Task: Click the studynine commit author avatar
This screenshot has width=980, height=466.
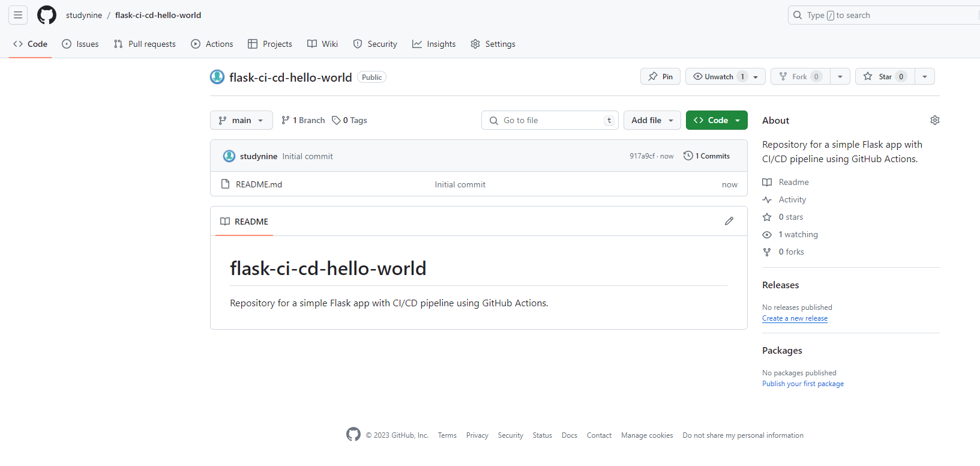Action: point(229,156)
